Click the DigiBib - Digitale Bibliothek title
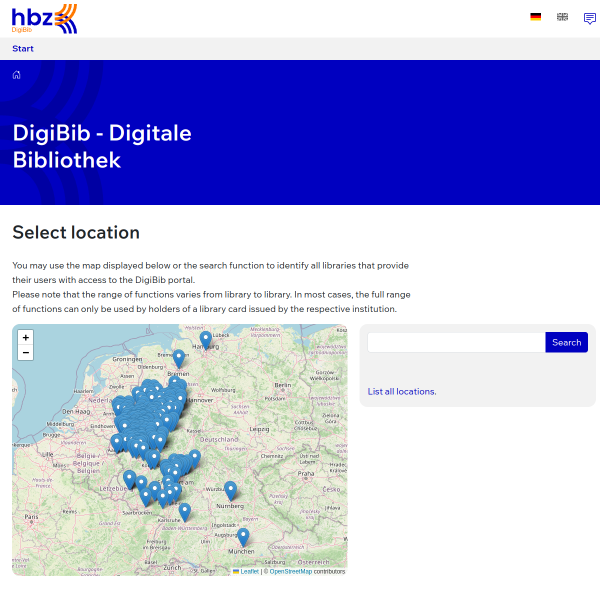Image resolution: width=600 pixels, height=600 pixels. tap(102, 146)
